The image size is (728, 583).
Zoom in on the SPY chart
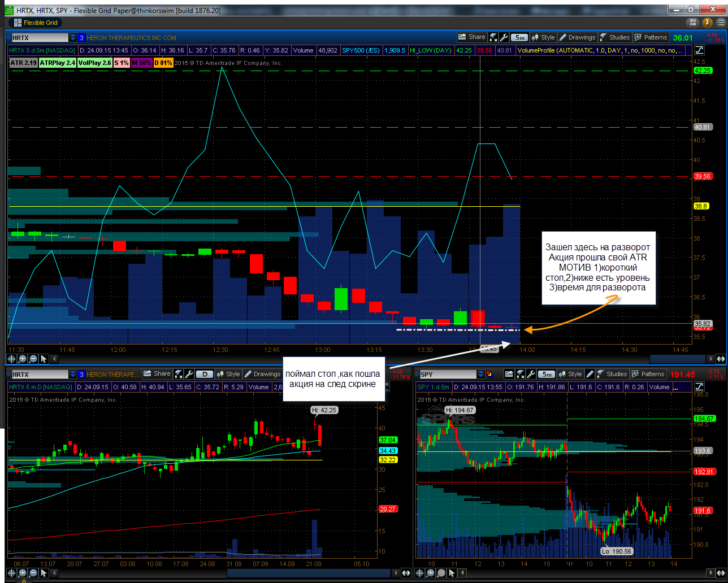click(x=431, y=572)
